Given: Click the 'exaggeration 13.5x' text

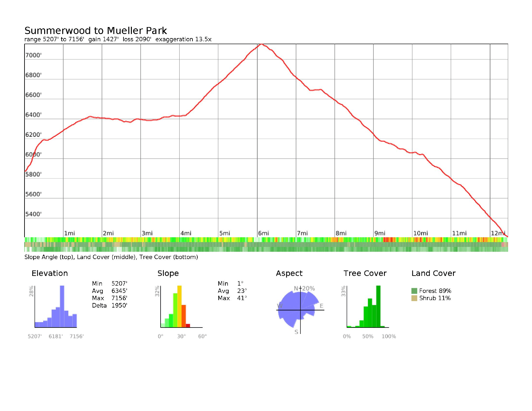Looking at the screenshot, I should 183,39.
